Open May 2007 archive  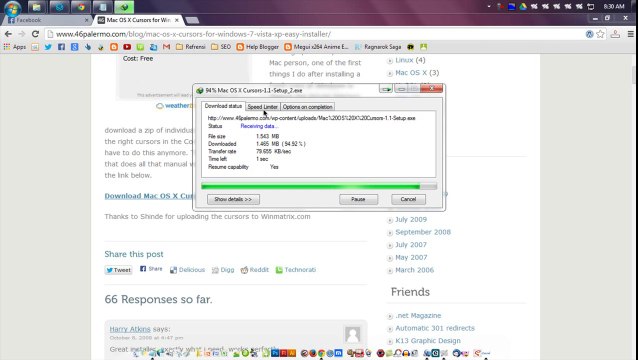pyautogui.click(x=411, y=257)
